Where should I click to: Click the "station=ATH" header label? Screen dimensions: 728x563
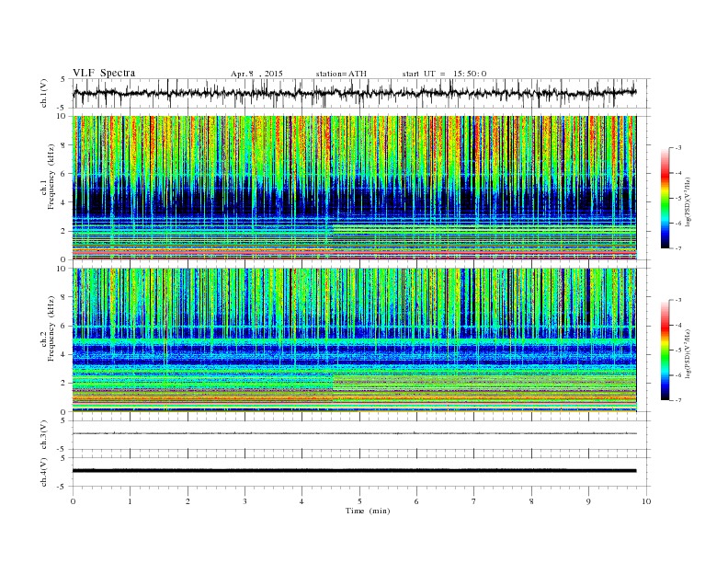(x=341, y=74)
